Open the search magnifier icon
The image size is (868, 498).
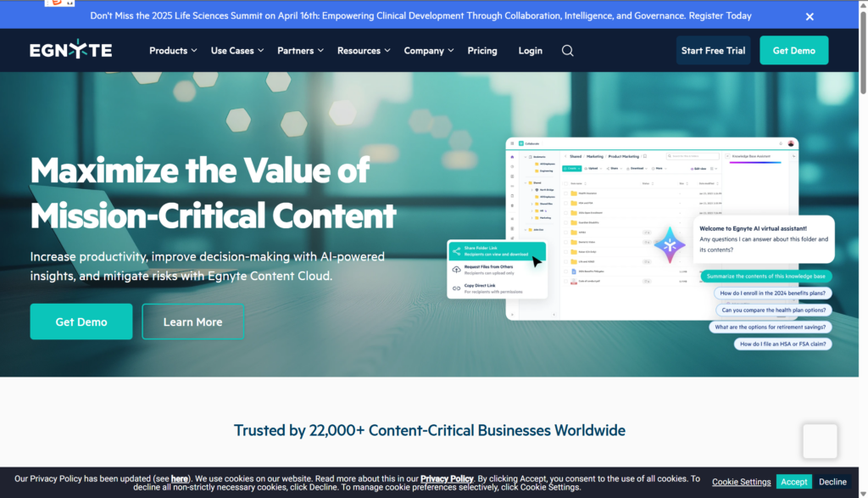(568, 51)
